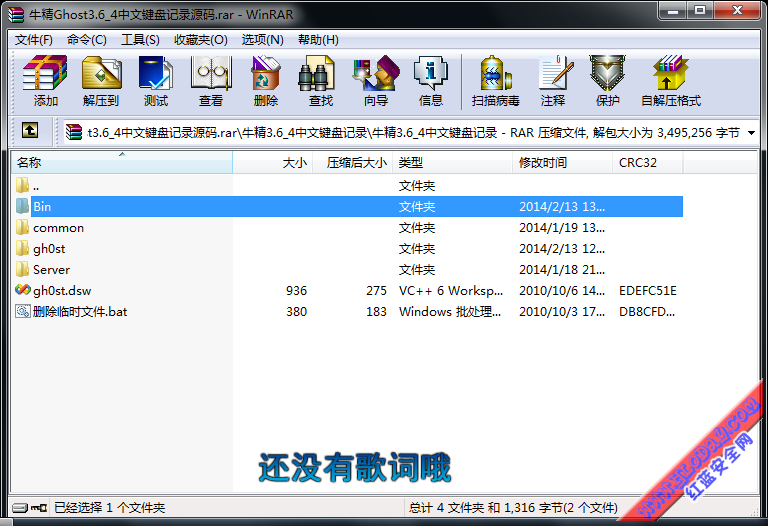Click the EDEFC51E CRC32 value
The image size is (768, 526).
tap(648, 291)
